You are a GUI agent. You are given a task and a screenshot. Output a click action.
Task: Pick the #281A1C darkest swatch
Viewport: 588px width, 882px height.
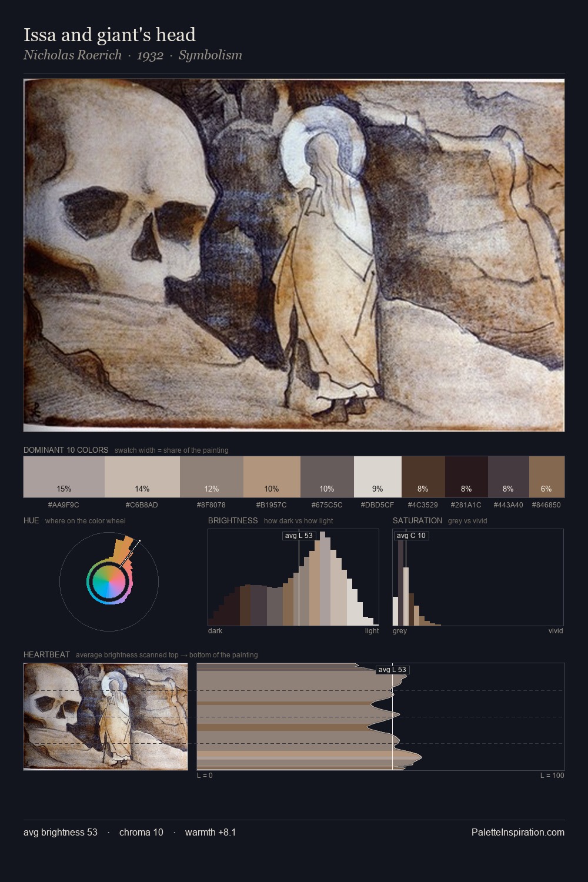tap(466, 477)
